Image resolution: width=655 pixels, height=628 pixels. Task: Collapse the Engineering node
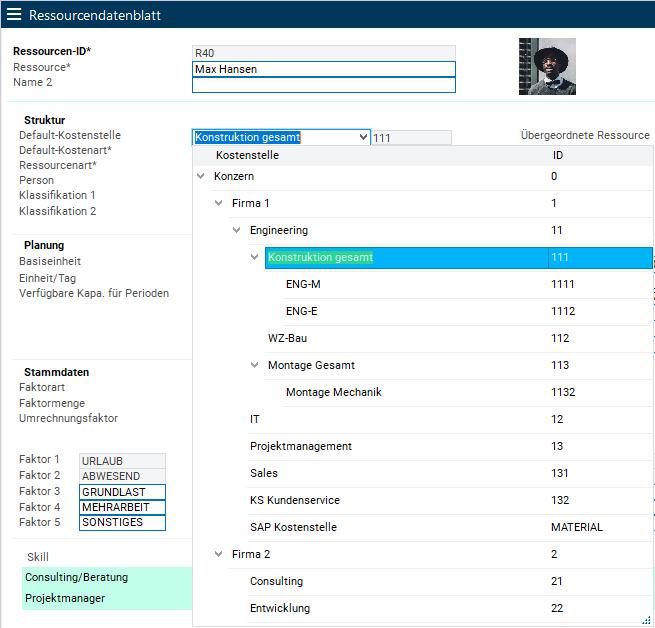click(x=237, y=231)
